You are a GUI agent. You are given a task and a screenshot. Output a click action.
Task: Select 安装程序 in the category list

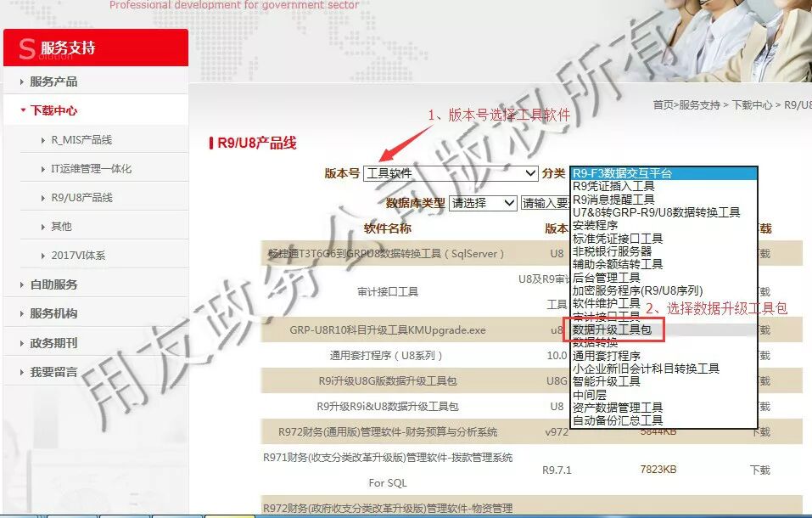(x=595, y=225)
